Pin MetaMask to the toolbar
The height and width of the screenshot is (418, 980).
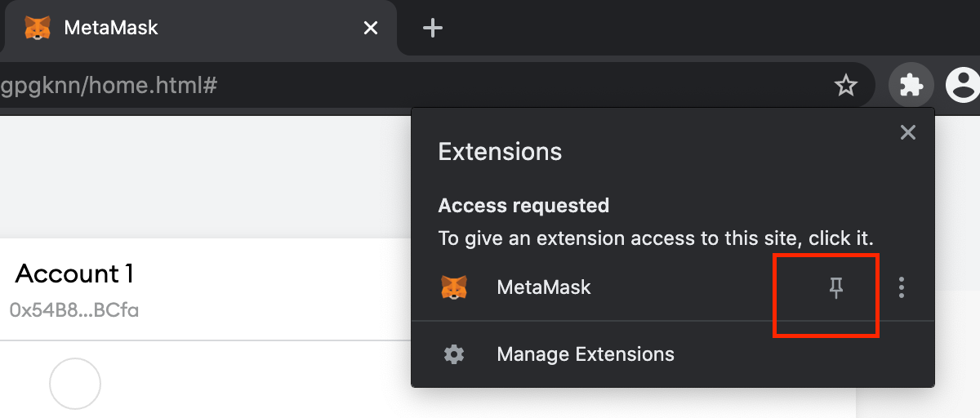(x=835, y=287)
